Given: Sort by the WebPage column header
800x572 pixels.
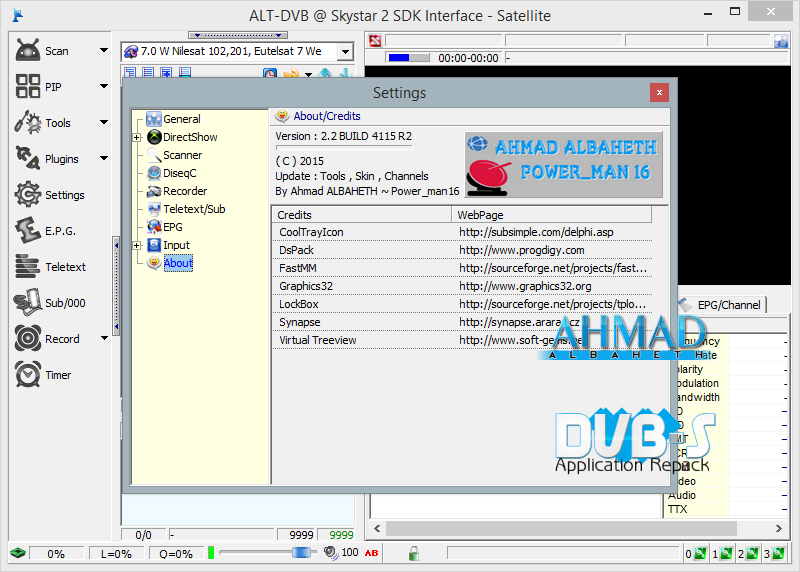Looking at the screenshot, I should [552, 215].
